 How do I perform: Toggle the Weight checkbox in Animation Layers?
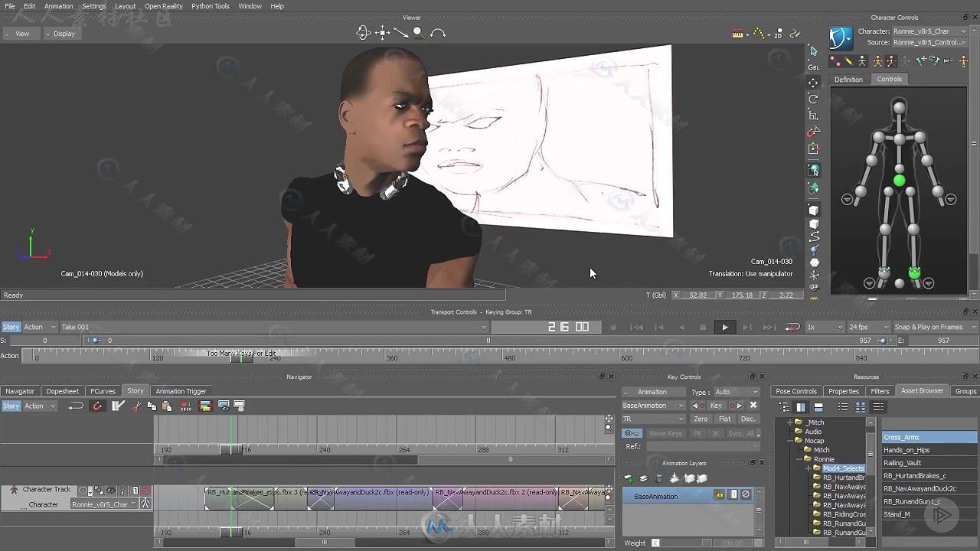click(x=656, y=543)
